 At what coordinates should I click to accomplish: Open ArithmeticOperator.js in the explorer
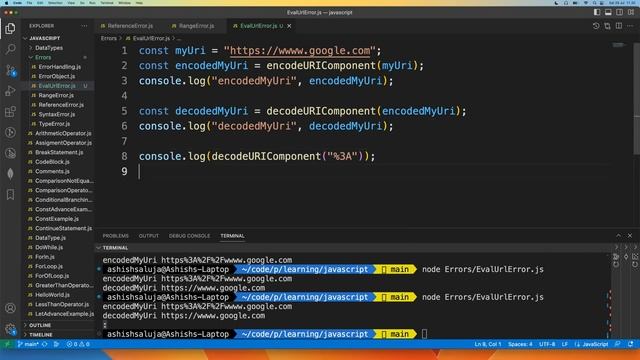[x=63, y=133]
